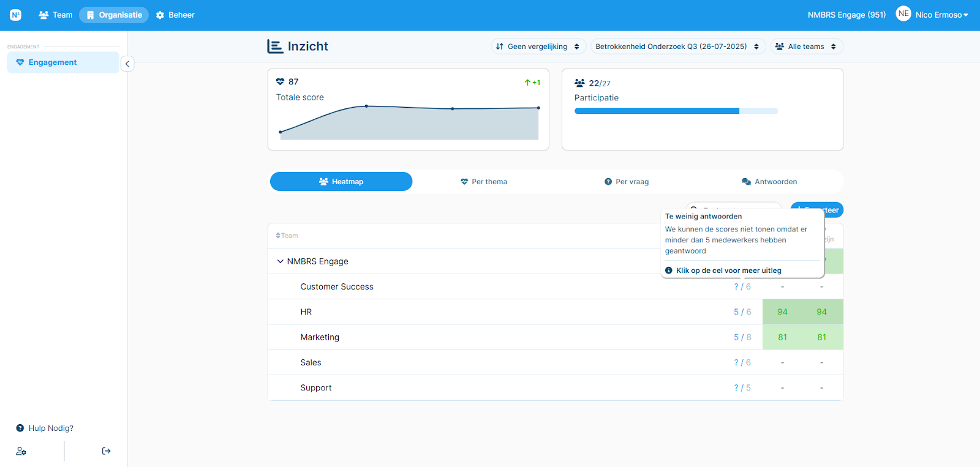Click the first data point on score chart
Image resolution: width=980 pixels, height=467 pixels.
(281, 132)
